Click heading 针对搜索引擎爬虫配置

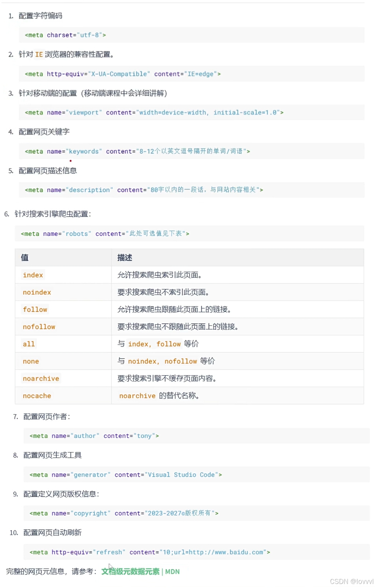click(53, 214)
